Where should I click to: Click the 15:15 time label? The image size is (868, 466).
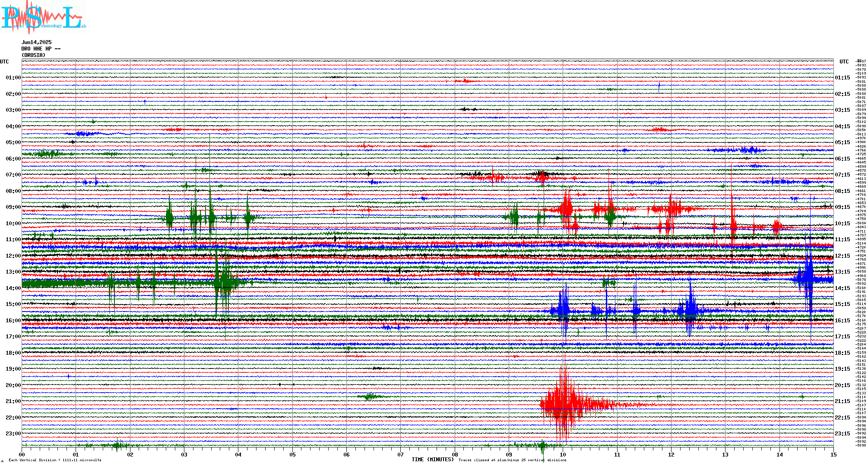tap(843, 304)
